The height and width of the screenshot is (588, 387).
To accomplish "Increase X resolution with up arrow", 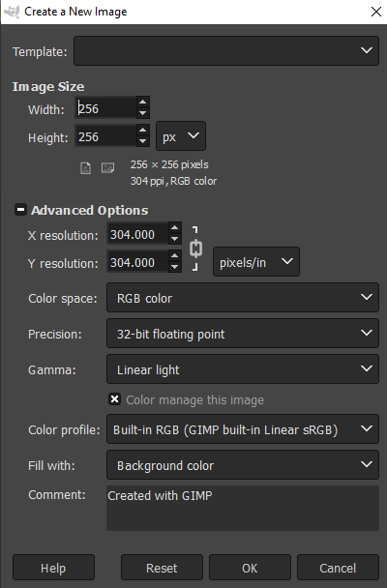I will click(174, 227).
